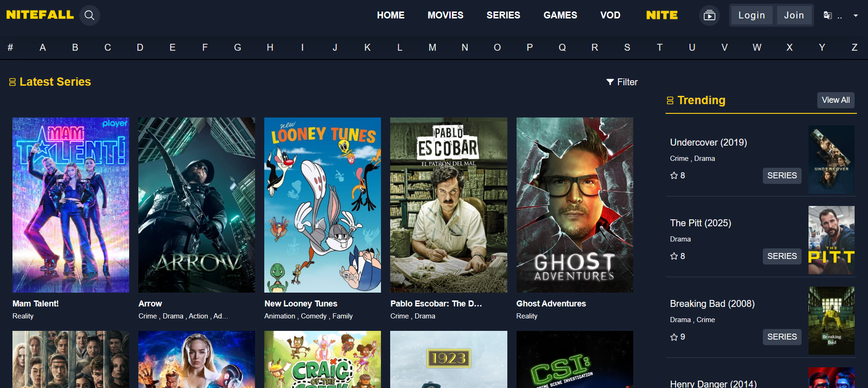Filter titles by letter S
Image resolution: width=868 pixels, height=388 pixels.
[x=627, y=47]
